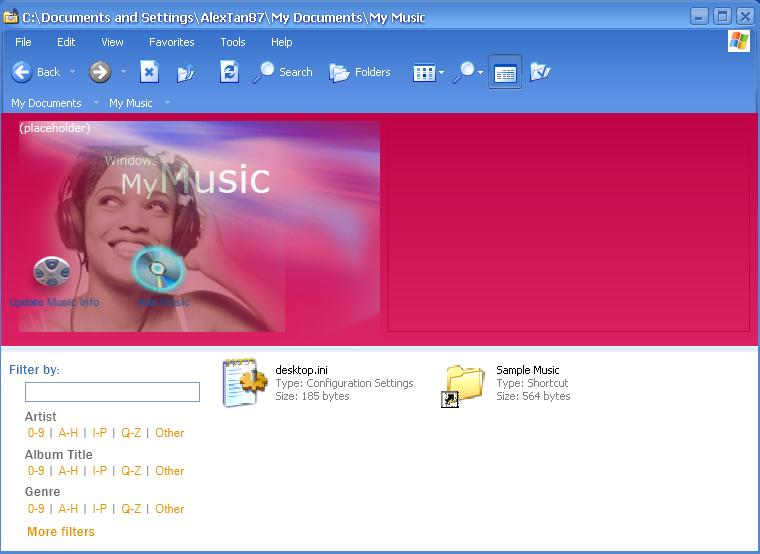The width and height of the screenshot is (760, 554).
Task: Toggle the pressed preview pane icon
Action: (x=505, y=72)
